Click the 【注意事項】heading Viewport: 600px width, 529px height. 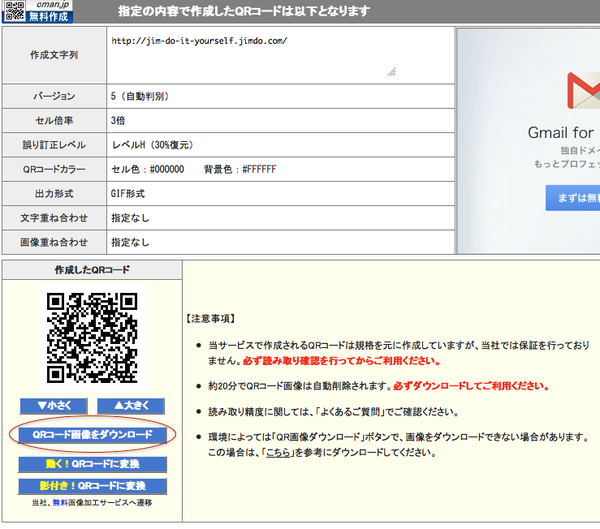tap(210, 319)
